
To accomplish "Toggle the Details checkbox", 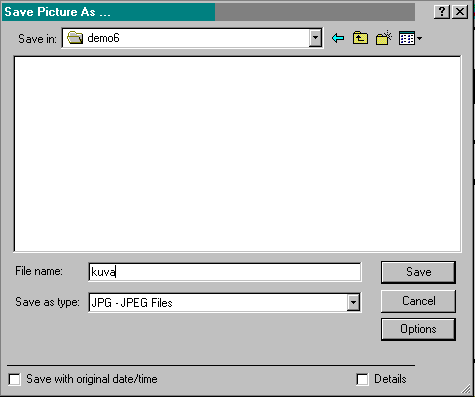I will coord(362,379).
